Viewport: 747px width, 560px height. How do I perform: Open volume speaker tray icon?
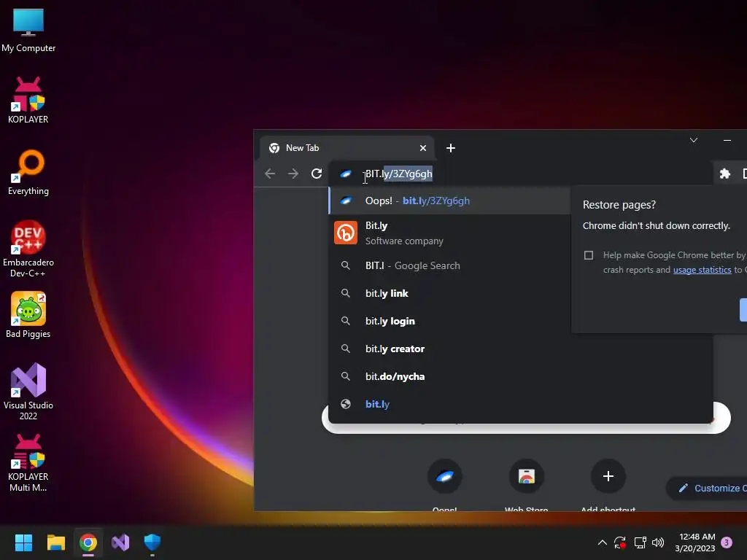(x=658, y=542)
